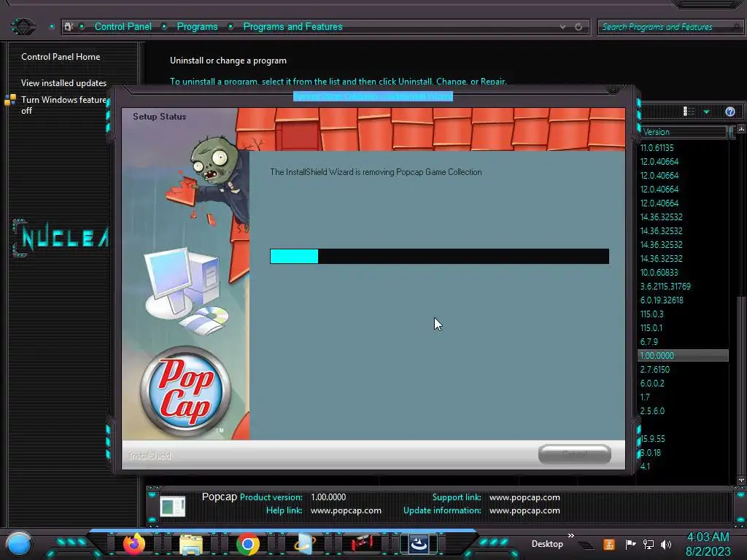Sort by the Version column header

(x=683, y=132)
